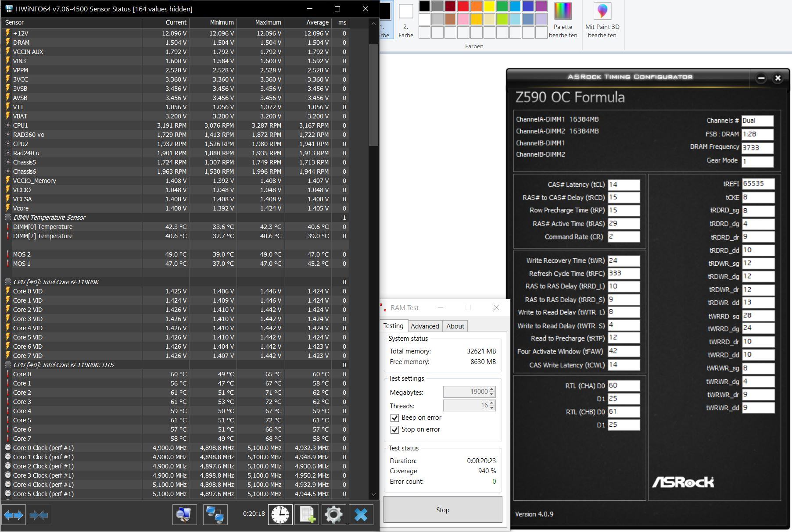The image size is (792, 532).
Task: Click HWiNFO scrollbar down arrow
Action: [x=373, y=494]
